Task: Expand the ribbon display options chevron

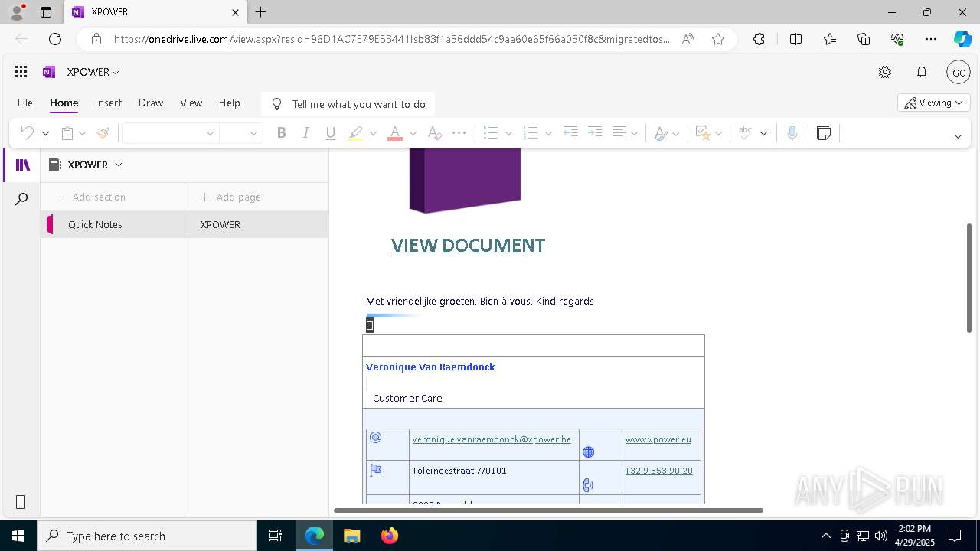Action: click(x=958, y=136)
